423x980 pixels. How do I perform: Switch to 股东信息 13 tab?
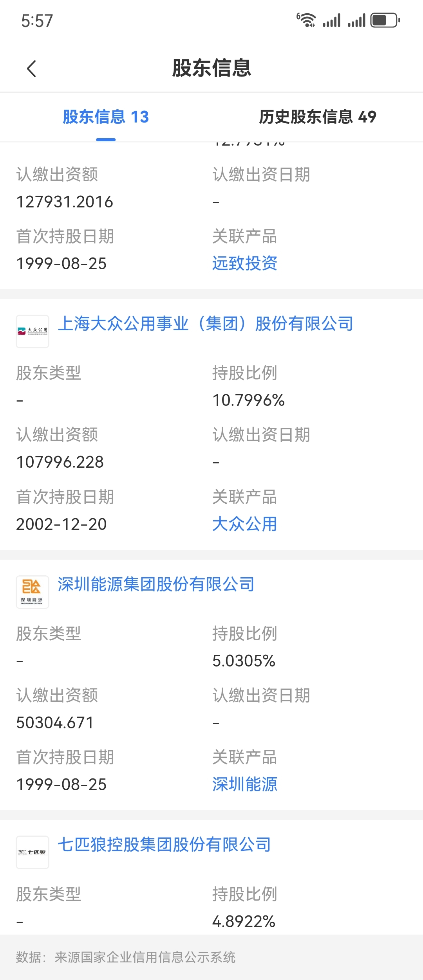click(106, 117)
